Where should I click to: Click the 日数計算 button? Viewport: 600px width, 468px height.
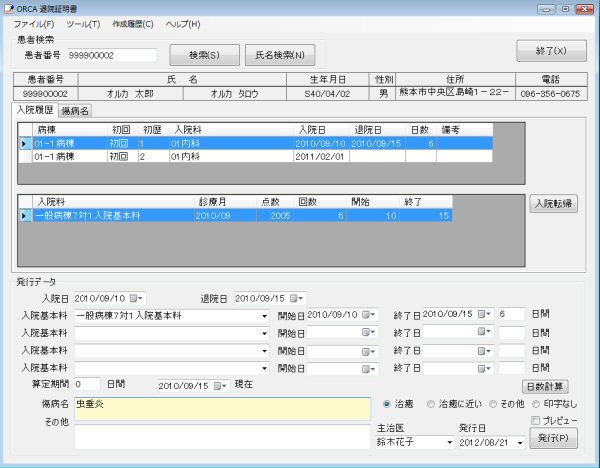click(x=545, y=386)
